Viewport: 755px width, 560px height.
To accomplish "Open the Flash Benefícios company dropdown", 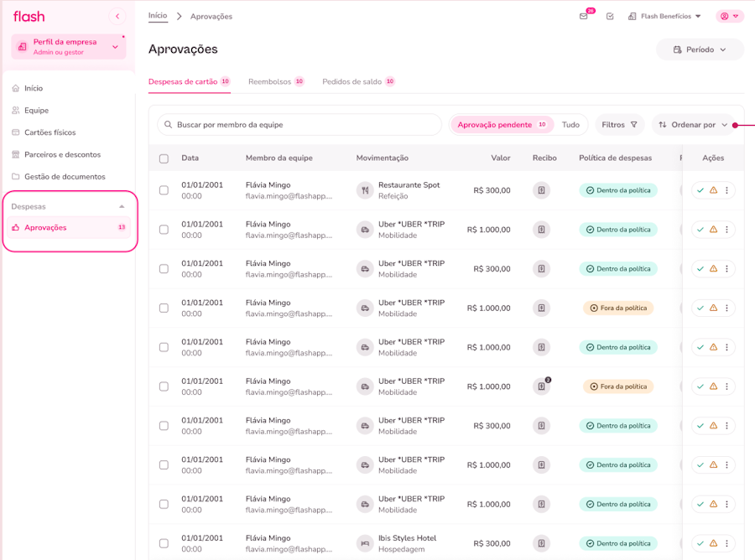I will [x=665, y=17].
